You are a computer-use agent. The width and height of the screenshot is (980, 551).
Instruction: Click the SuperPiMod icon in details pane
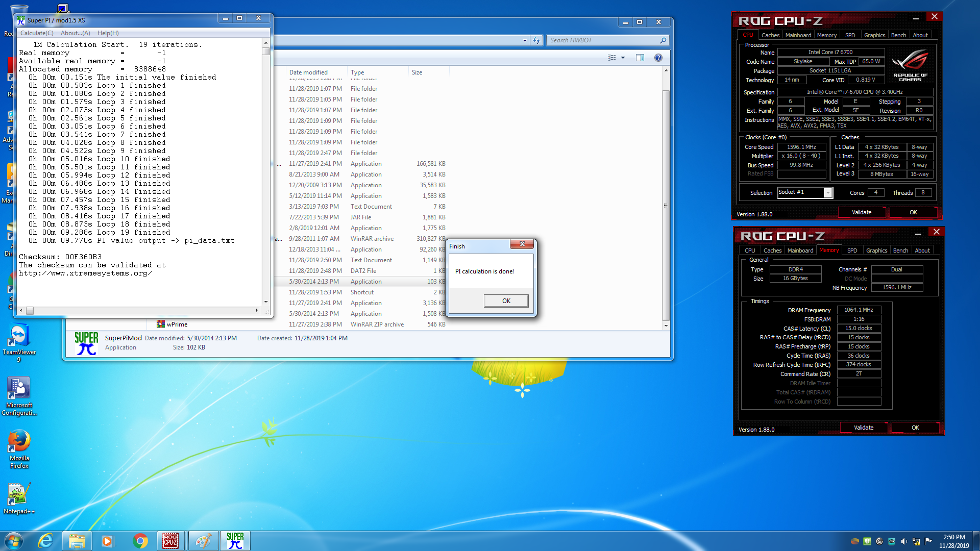coord(86,343)
